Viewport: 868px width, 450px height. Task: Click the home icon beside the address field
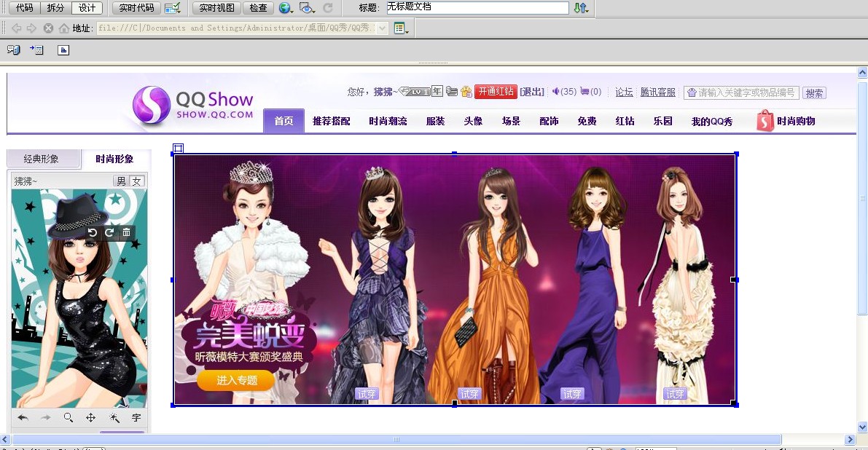(x=64, y=28)
